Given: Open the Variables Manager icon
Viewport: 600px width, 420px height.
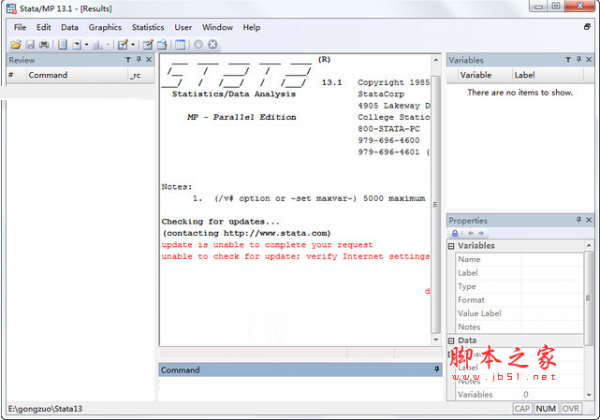Looking at the screenshot, I should [180, 45].
